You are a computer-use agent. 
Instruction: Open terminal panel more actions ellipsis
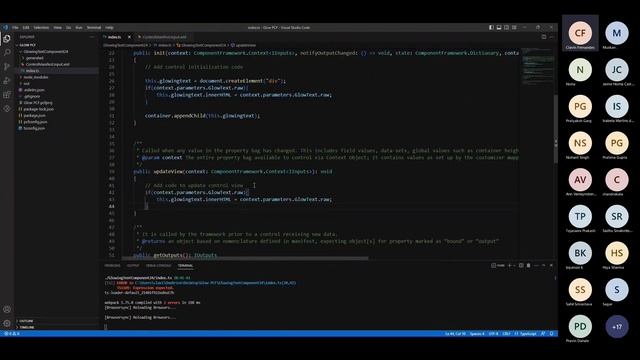tap(536, 265)
